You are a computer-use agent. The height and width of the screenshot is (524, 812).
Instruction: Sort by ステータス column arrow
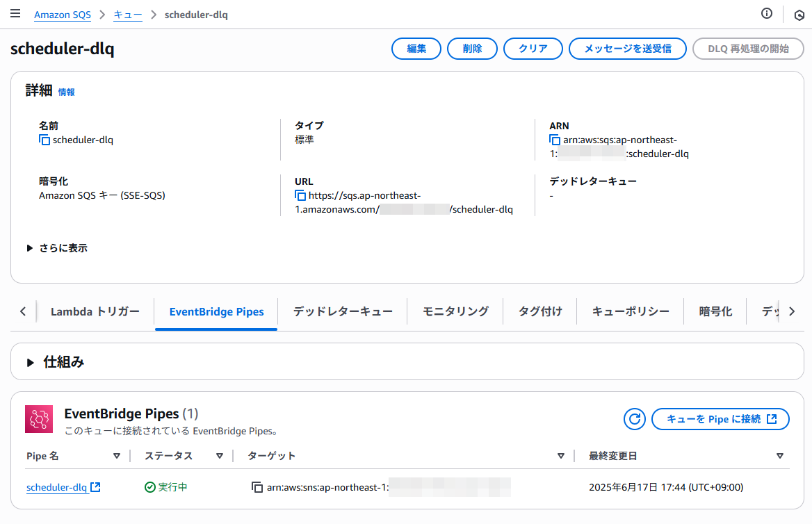(x=220, y=456)
